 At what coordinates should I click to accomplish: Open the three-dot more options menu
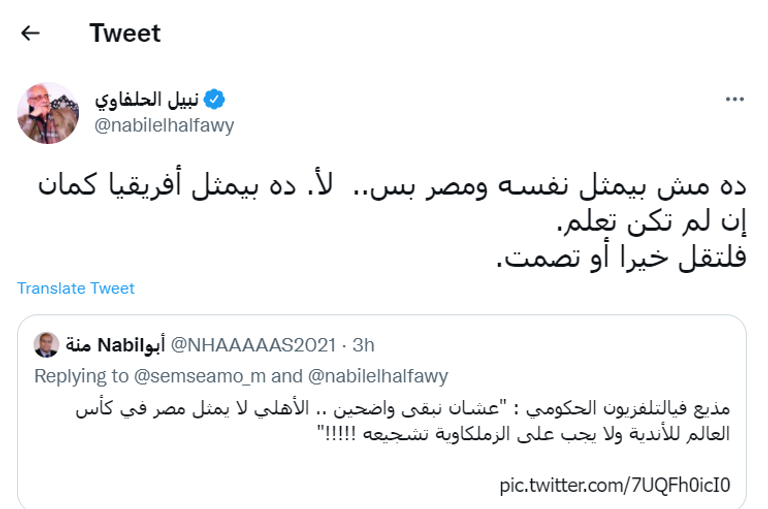pyautogui.click(x=734, y=100)
